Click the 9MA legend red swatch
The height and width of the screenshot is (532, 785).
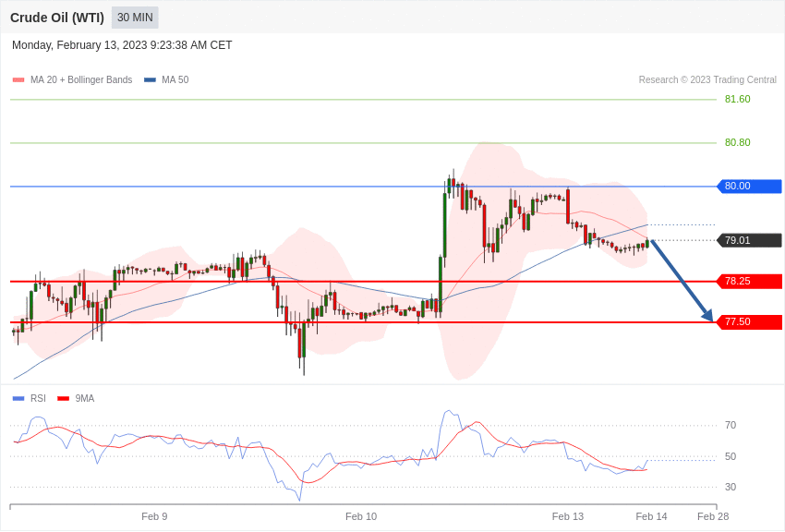coord(63,398)
